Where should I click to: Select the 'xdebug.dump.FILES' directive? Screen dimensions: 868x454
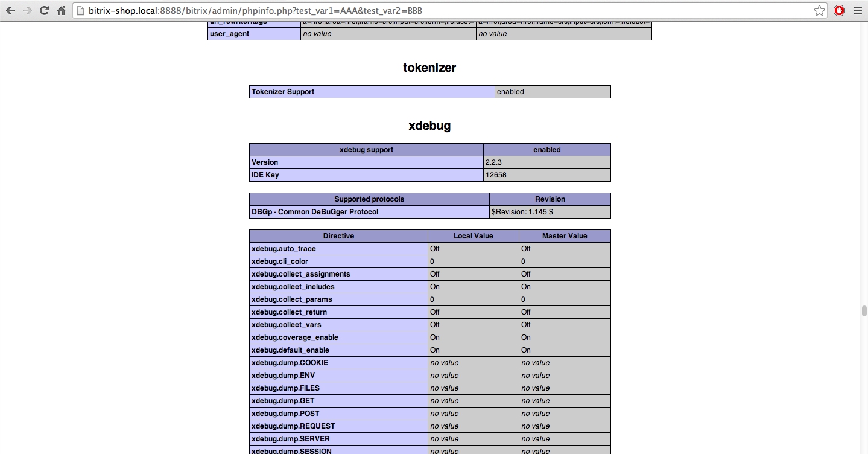coord(338,388)
